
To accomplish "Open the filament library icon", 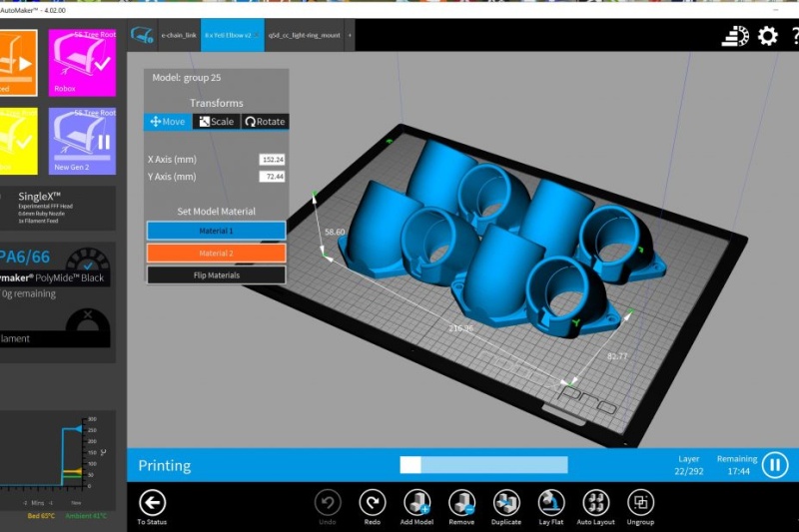I will pyautogui.click(x=735, y=36).
